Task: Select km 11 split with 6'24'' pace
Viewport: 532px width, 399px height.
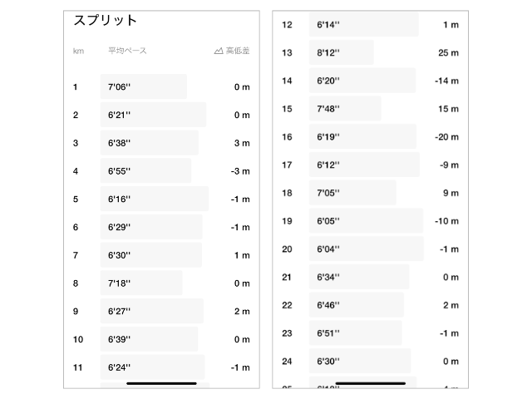Action: click(161, 367)
